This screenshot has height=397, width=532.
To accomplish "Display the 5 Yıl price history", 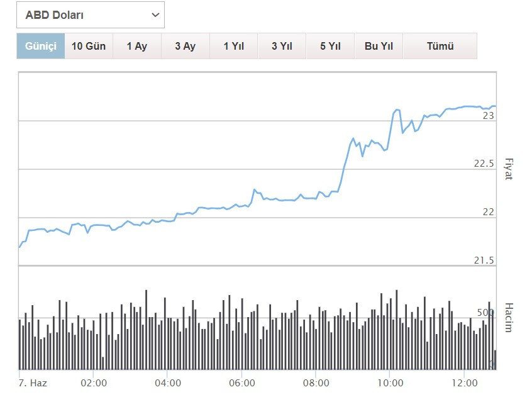I will [x=330, y=46].
